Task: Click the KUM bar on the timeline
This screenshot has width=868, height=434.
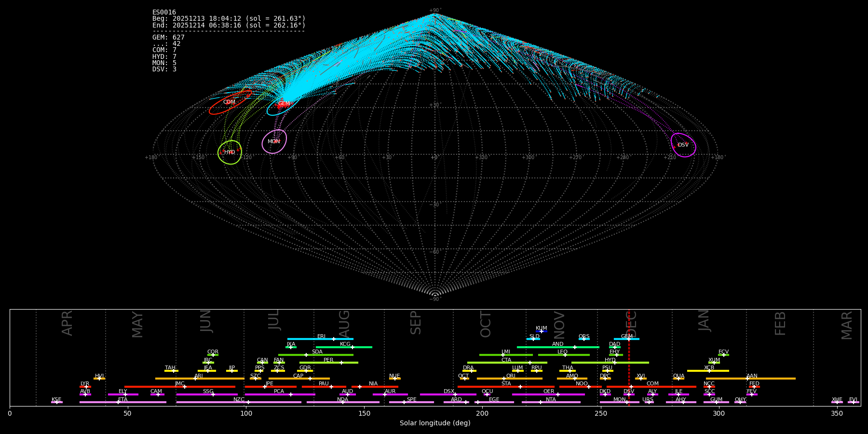Action: (x=542, y=331)
